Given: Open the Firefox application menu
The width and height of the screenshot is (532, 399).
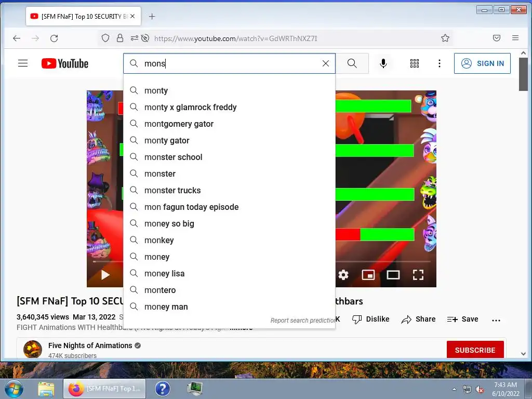Looking at the screenshot, I should pyautogui.click(x=515, y=38).
